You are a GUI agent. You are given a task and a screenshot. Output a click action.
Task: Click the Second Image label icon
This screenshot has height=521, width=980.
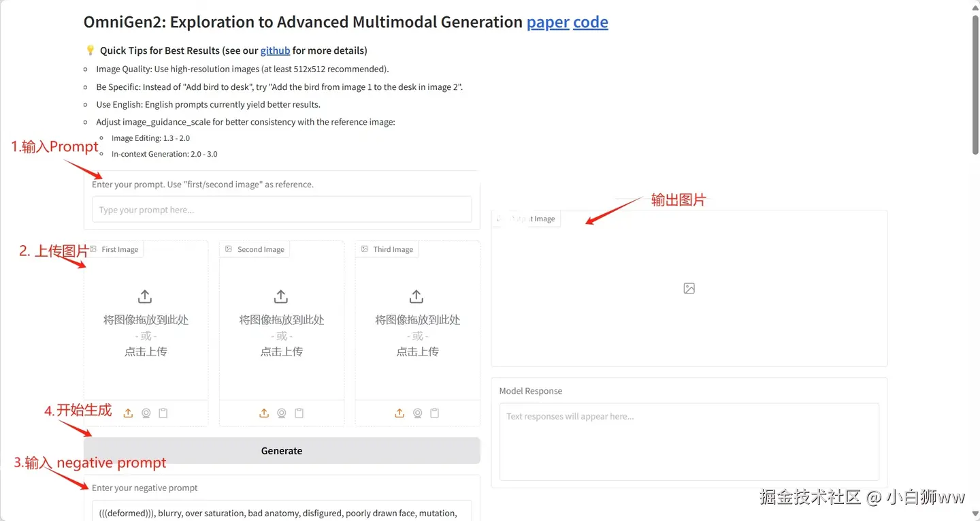click(229, 249)
